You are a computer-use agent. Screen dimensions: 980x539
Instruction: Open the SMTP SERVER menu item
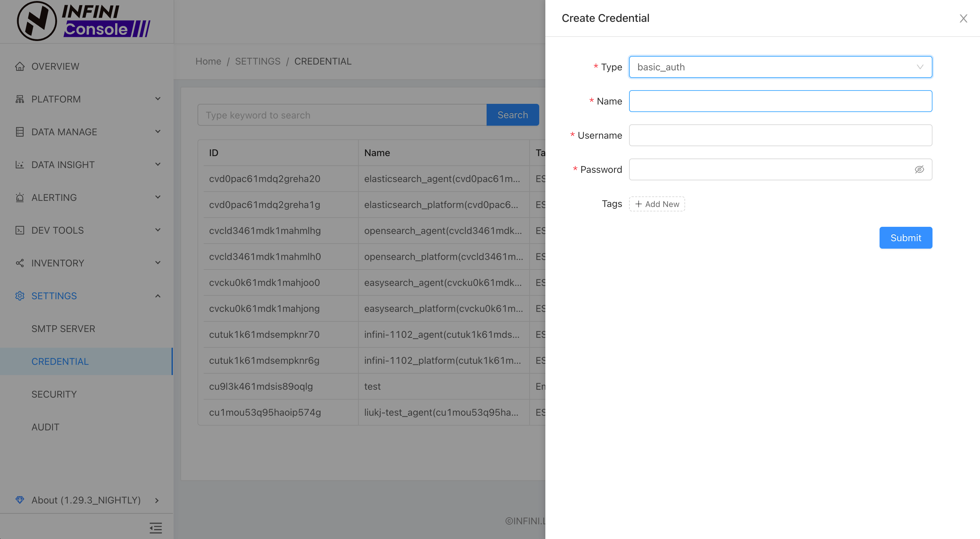click(x=63, y=329)
